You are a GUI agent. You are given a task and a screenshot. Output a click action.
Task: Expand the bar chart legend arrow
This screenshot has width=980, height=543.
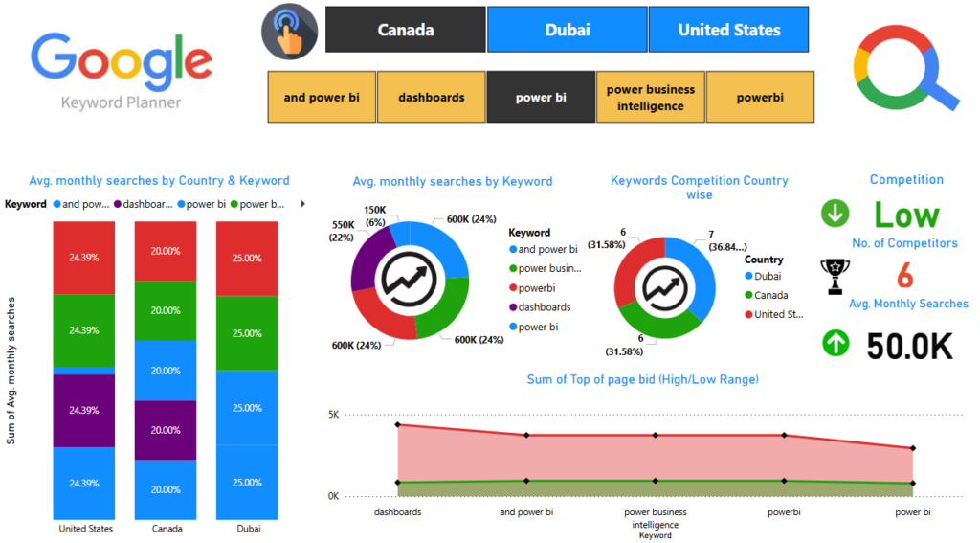tap(302, 204)
